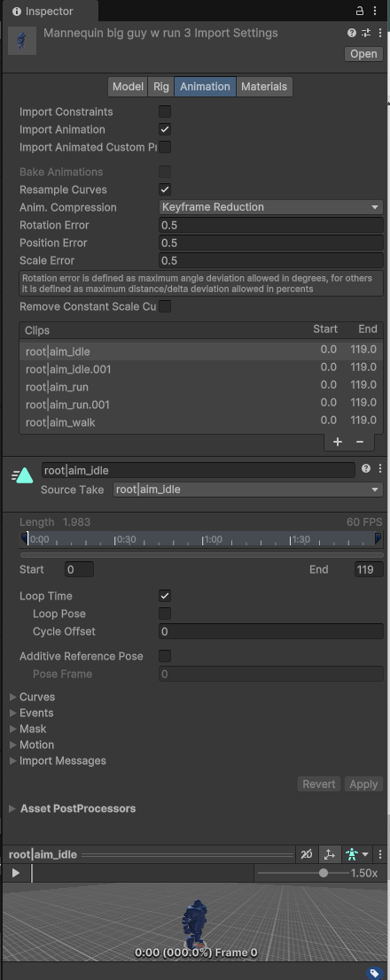
Task: Click the Apply button
Action: [363, 784]
